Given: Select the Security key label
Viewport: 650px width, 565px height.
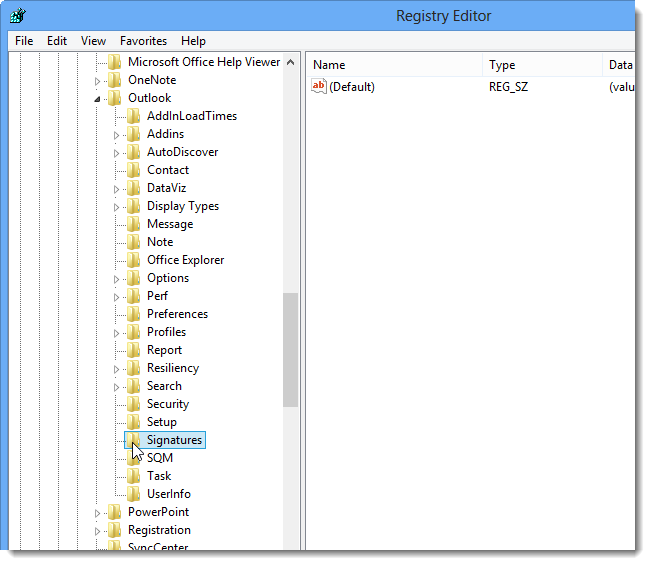Looking at the screenshot, I should click(168, 404).
